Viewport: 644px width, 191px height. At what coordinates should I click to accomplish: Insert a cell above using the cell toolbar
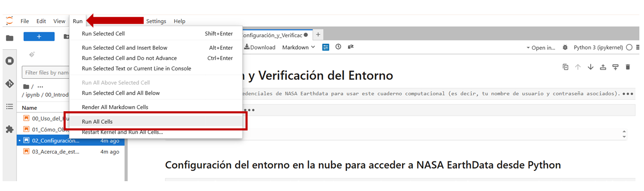pos(603,67)
